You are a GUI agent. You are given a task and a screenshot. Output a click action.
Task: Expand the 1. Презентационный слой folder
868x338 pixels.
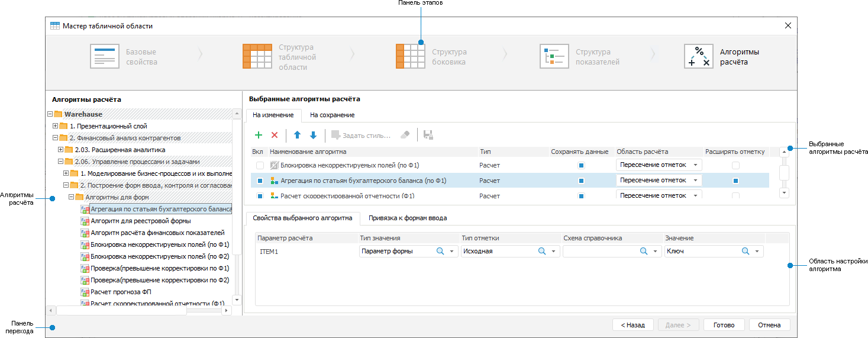point(55,126)
